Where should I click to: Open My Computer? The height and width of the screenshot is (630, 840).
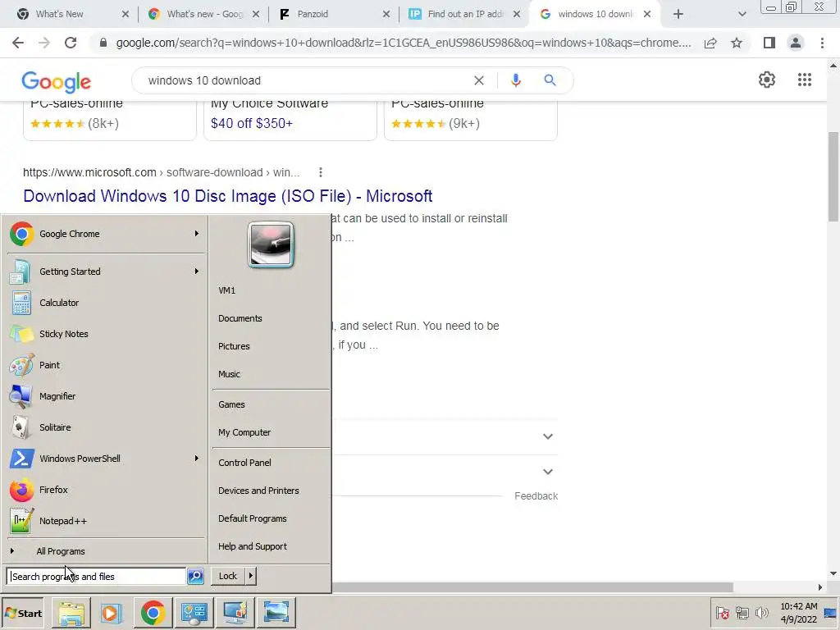click(x=244, y=432)
